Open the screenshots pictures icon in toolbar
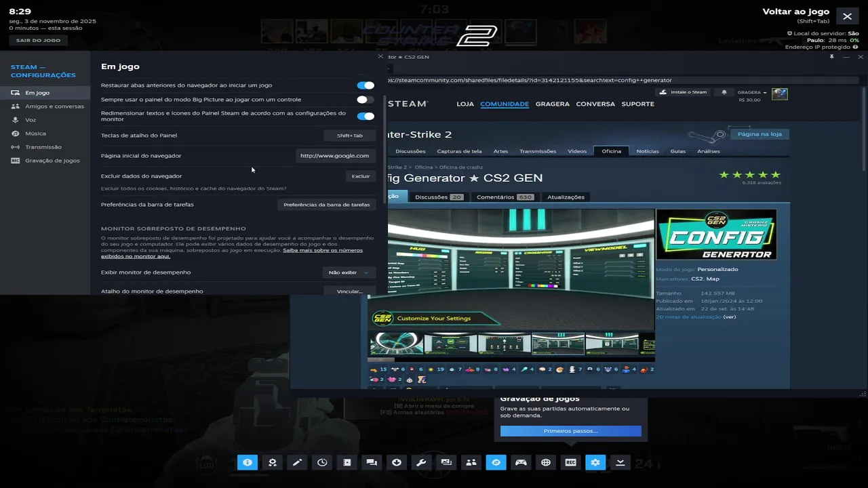The height and width of the screenshot is (488, 868). [x=446, y=462]
